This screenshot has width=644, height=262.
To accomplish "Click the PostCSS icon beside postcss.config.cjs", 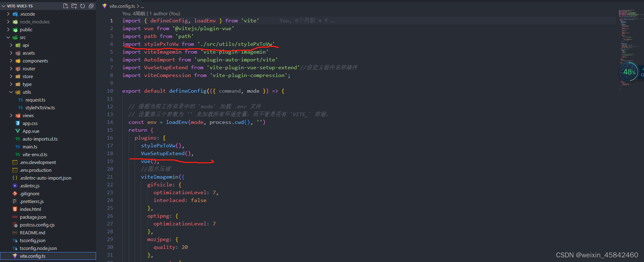I will [15, 225].
